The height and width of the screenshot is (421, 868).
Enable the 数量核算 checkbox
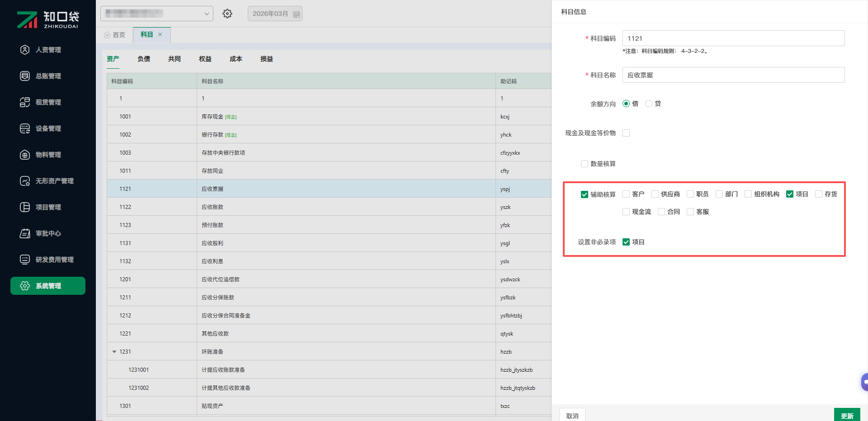(x=585, y=164)
